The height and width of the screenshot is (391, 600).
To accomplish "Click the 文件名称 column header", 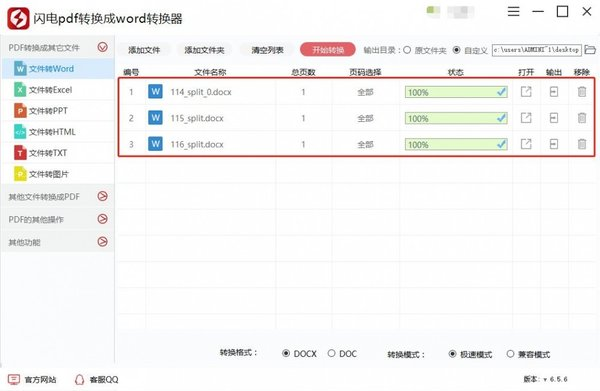I will [x=210, y=72].
